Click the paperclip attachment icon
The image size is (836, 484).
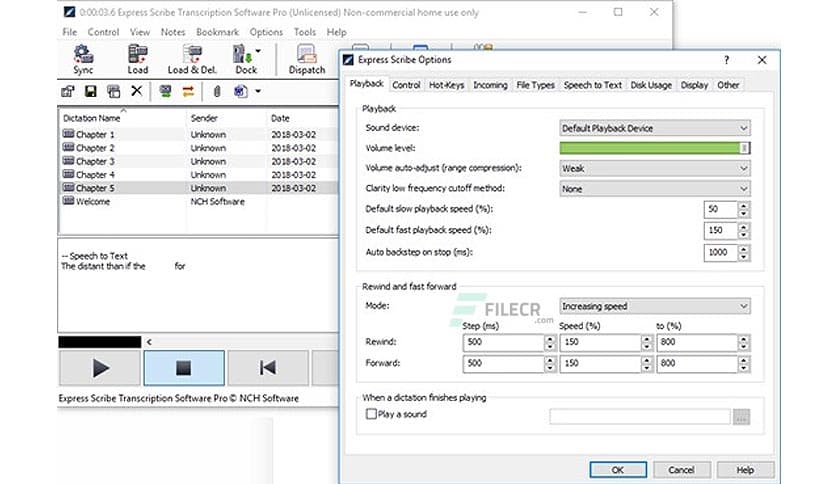[217, 91]
